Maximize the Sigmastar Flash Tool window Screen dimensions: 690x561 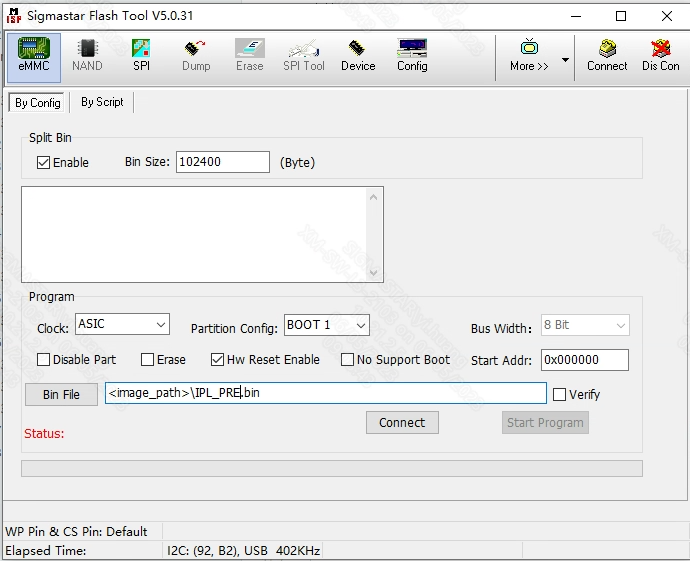[x=621, y=16]
